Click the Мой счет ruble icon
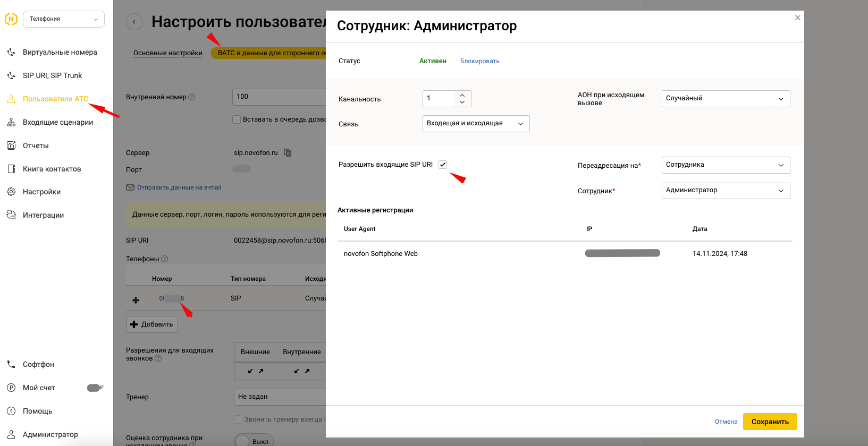The image size is (868, 446). [x=11, y=388]
